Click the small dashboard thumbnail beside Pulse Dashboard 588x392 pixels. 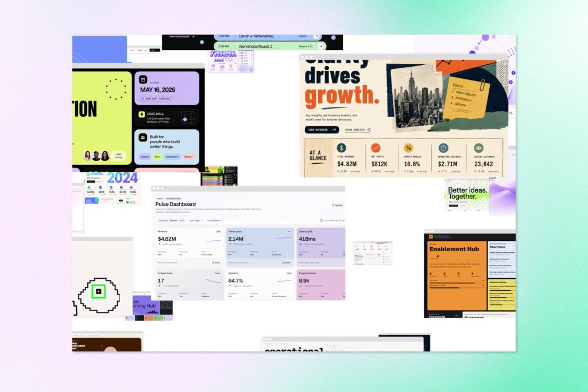click(373, 253)
